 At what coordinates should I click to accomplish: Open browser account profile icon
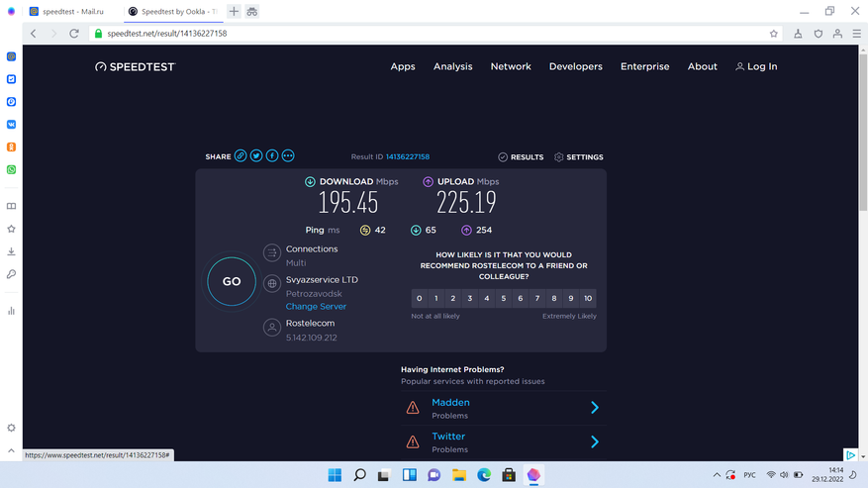coord(837,34)
